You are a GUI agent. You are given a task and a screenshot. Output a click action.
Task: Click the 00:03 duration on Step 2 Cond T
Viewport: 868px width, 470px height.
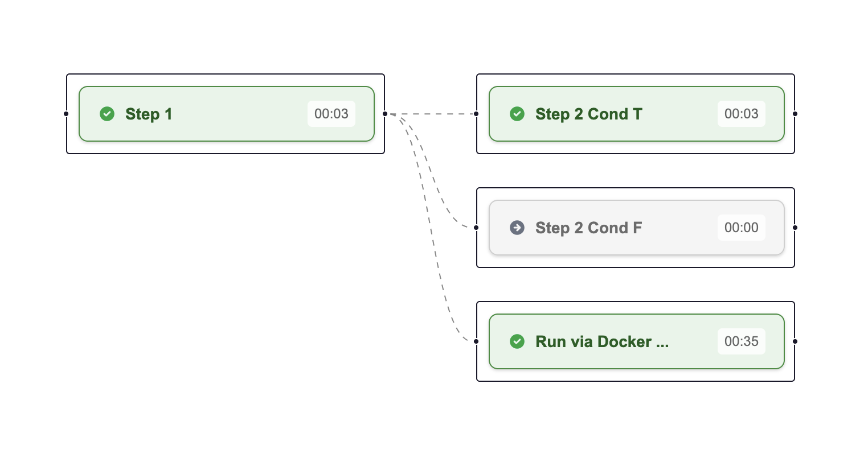coord(742,114)
